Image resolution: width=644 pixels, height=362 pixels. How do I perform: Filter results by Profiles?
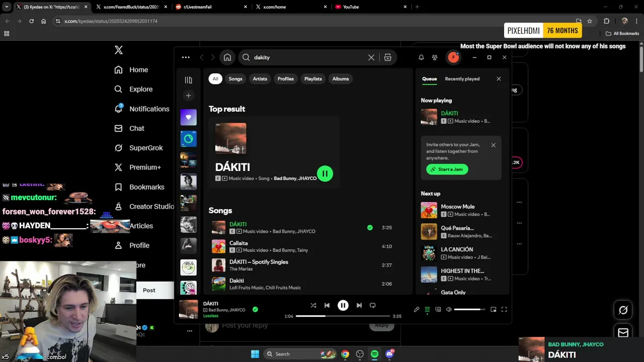[x=286, y=79]
